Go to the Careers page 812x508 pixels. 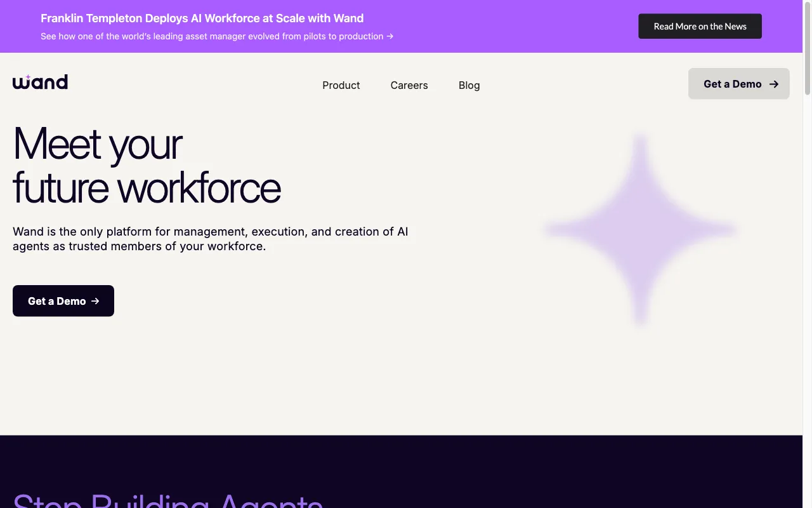coord(409,85)
